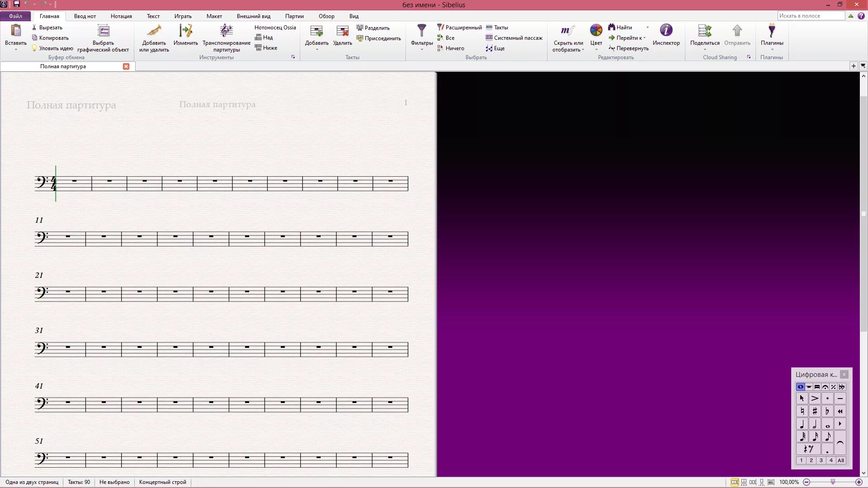Switch the keypad to voice 2
This screenshot has height=488, width=868.
tap(811, 460)
